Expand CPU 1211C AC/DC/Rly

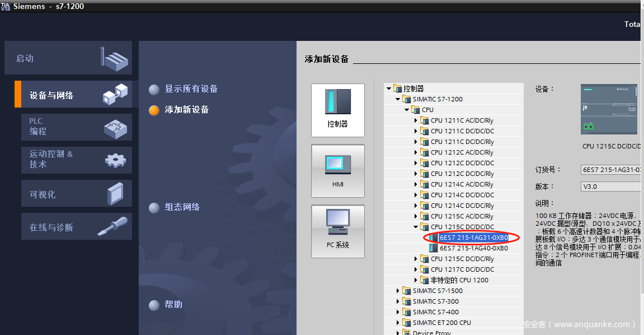[x=416, y=120]
